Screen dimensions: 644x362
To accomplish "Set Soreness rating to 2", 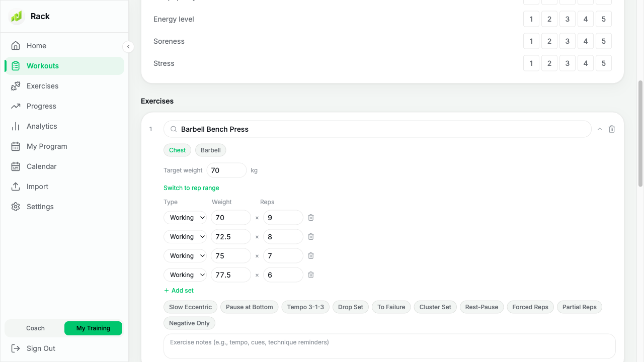I will pyautogui.click(x=549, y=41).
